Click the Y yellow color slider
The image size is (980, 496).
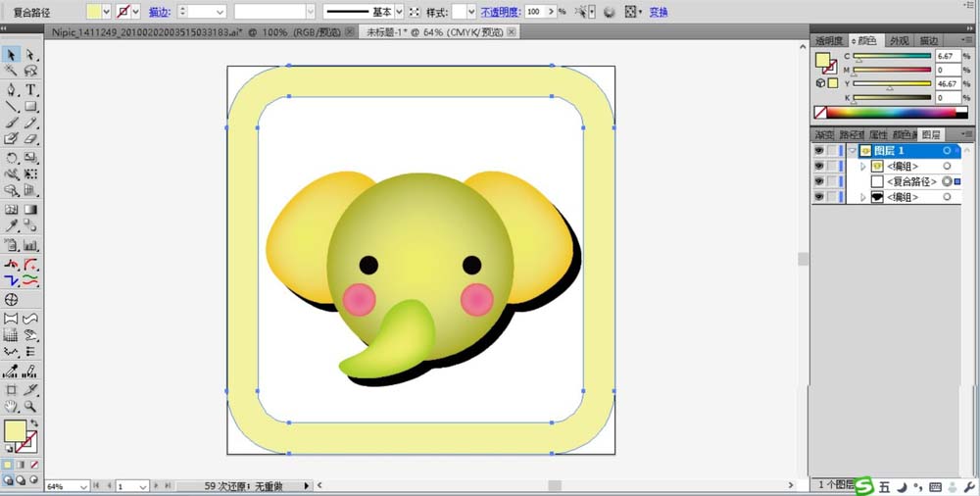[891, 84]
